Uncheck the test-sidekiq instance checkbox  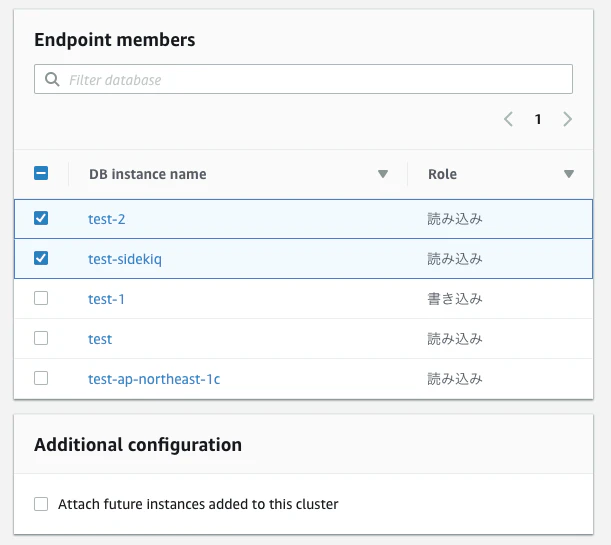click(x=41, y=258)
